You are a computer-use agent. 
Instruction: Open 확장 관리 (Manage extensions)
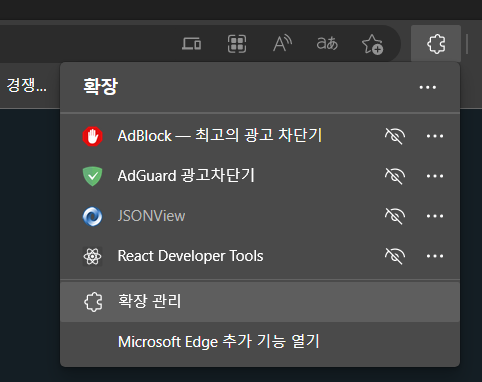click(x=260, y=302)
